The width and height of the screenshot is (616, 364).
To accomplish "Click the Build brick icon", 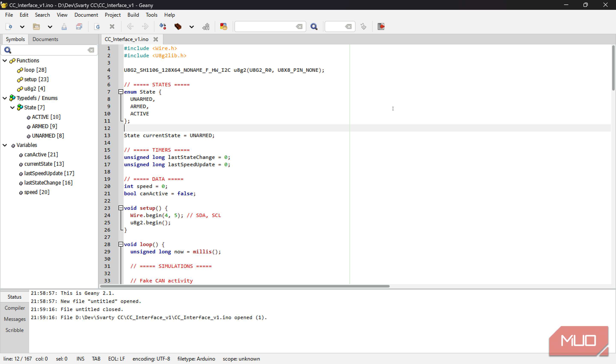I will [178, 26].
